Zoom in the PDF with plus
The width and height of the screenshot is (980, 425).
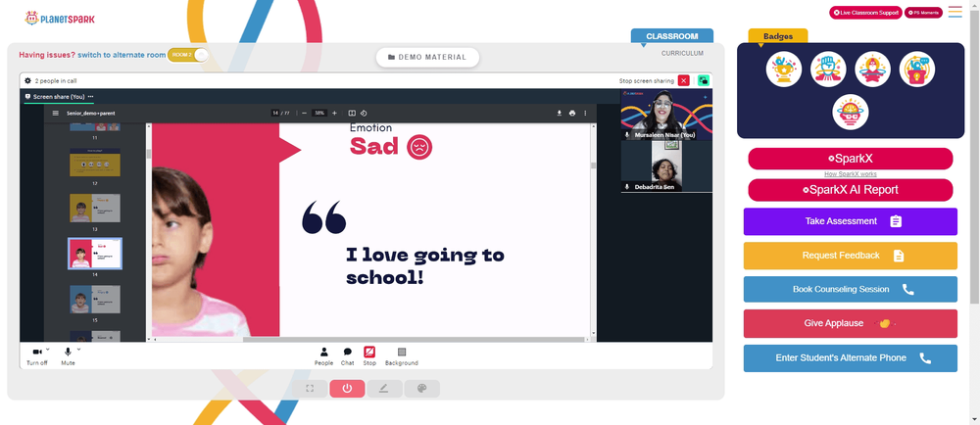tap(334, 113)
